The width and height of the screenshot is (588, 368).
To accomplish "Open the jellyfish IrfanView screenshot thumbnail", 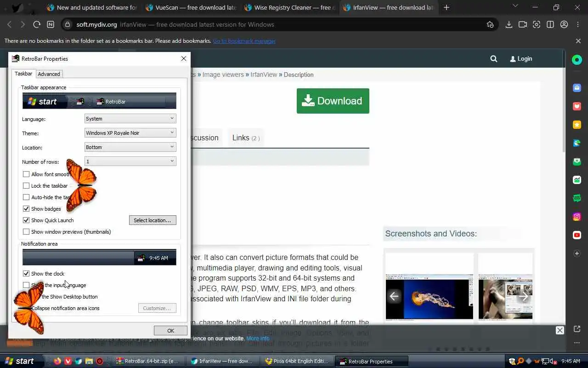I will point(429,296).
